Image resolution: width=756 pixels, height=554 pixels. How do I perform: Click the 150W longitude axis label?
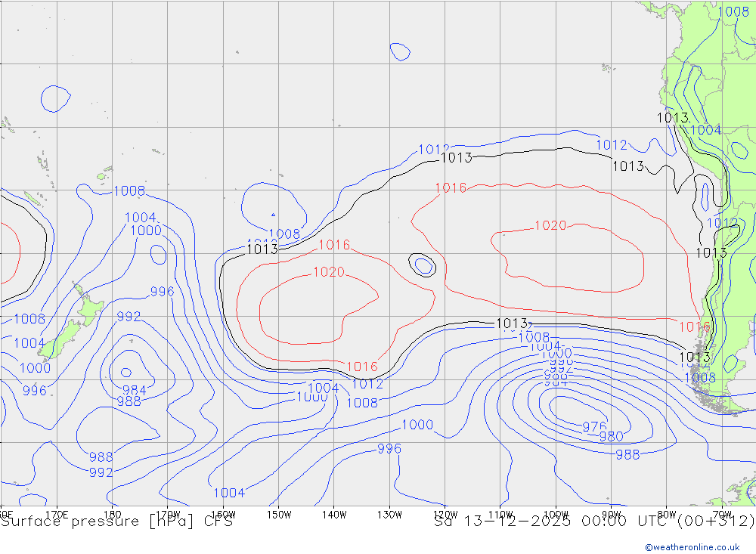pyautogui.click(x=278, y=514)
